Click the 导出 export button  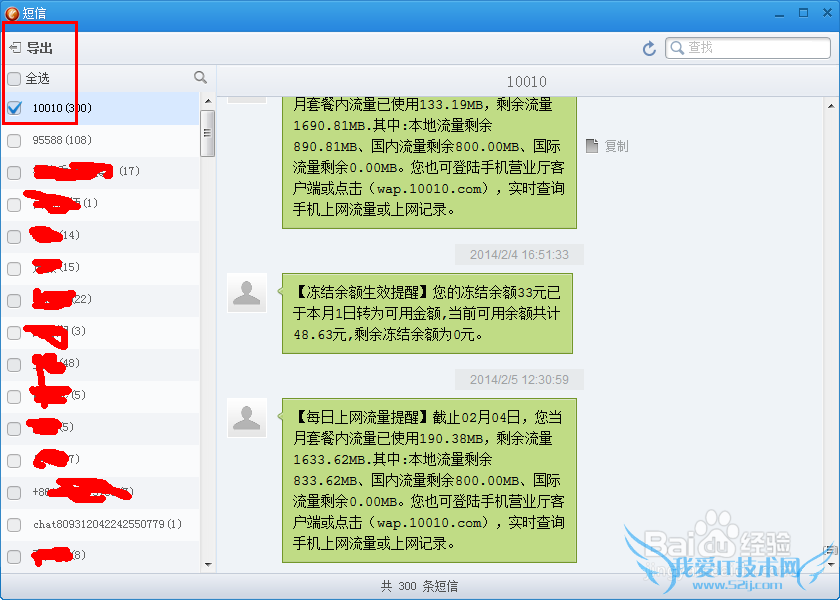(x=31, y=48)
